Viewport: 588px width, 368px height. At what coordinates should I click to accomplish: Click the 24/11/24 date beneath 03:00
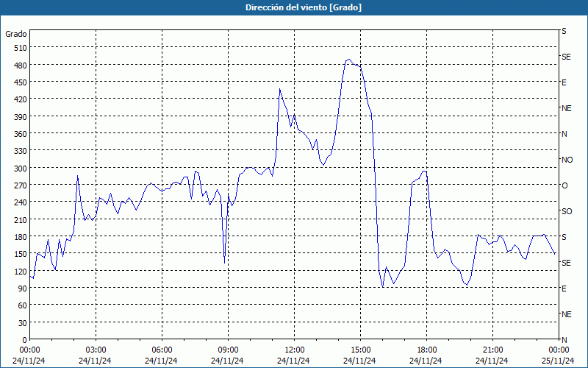pyautogui.click(x=95, y=361)
